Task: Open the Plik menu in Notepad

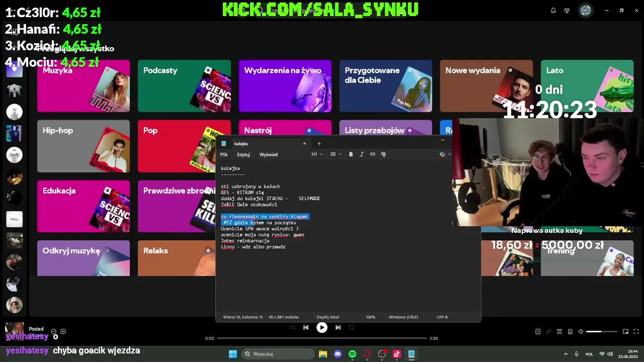Action: [224, 154]
